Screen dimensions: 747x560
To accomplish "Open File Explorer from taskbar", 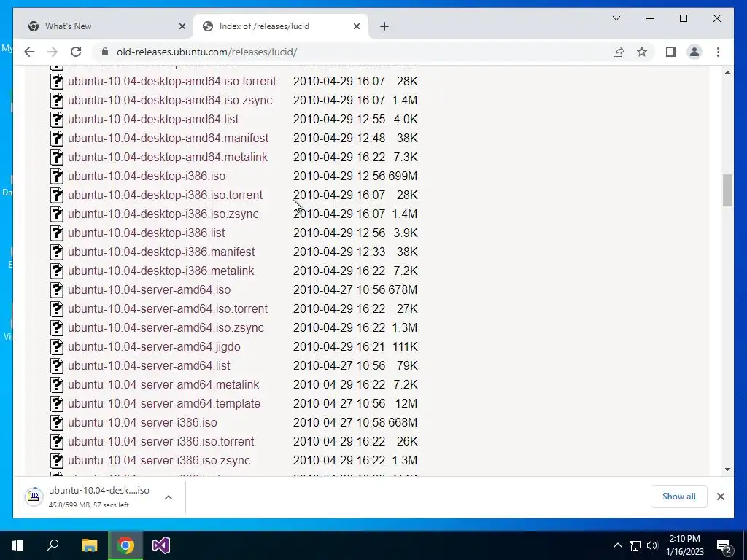I will pyautogui.click(x=89, y=545).
